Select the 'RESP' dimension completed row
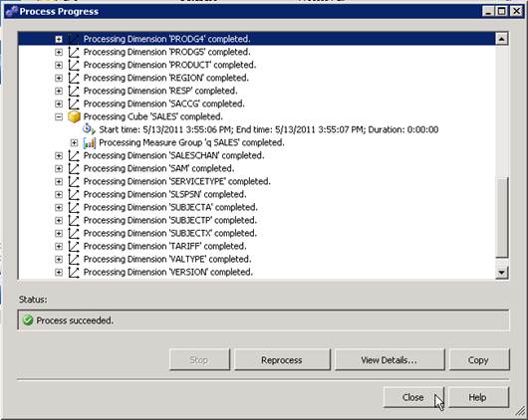This screenshot has width=528, height=420. 160,91
